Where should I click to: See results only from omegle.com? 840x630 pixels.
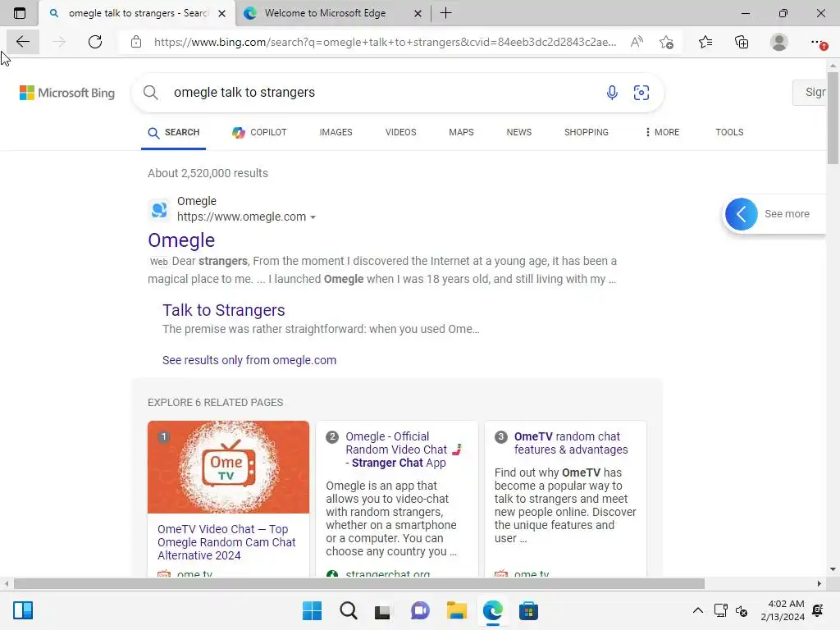249,360
